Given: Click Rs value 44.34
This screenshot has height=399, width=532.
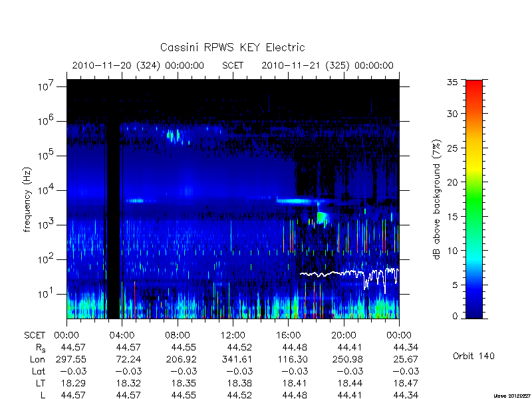Looking at the screenshot, I should [406, 348].
